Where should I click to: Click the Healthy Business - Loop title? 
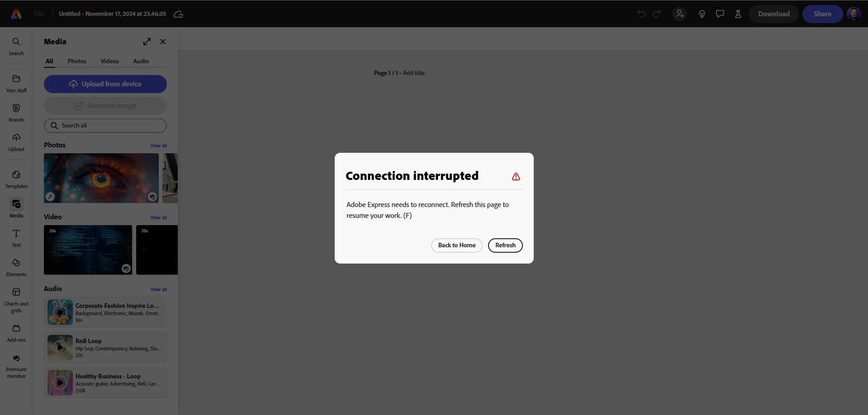pyautogui.click(x=108, y=376)
